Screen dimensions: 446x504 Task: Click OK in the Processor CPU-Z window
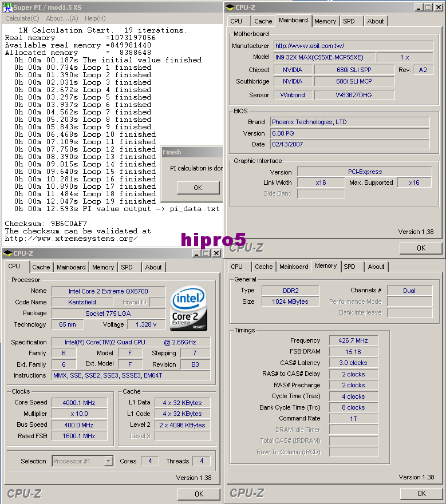(199, 494)
